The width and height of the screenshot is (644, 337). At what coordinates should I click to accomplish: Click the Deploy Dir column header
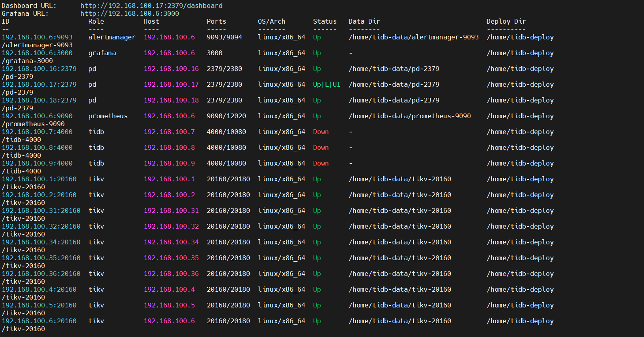(506, 21)
